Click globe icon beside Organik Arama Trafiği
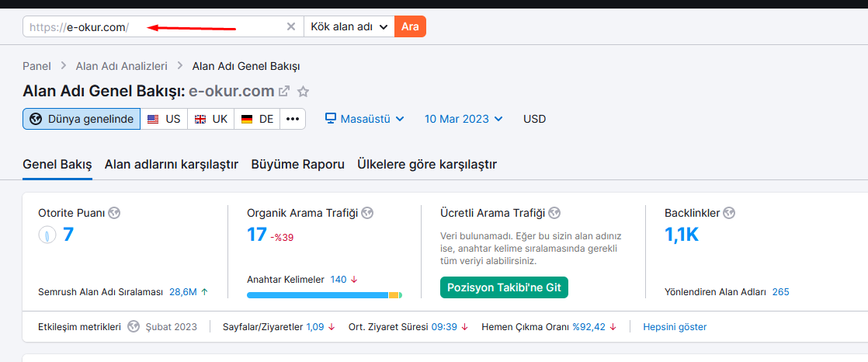 [x=367, y=213]
